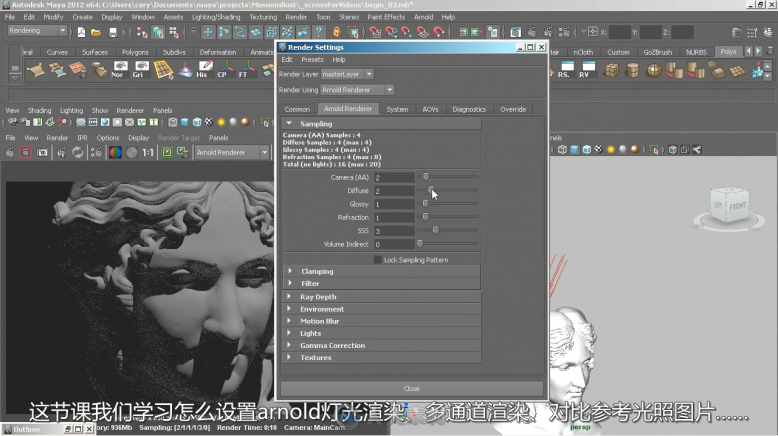Click the open scene folder icon
This screenshot has width=778, height=436.
click(x=96, y=33)
